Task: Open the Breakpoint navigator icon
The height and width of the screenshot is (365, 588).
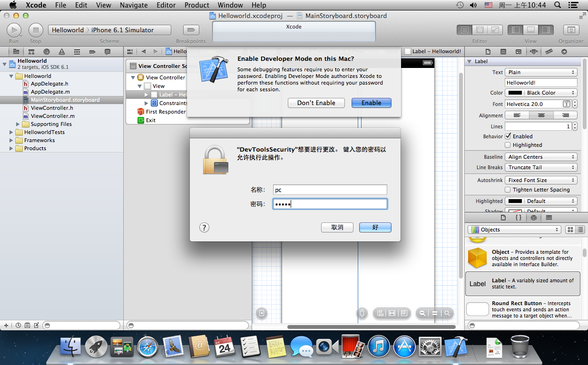Action: click(92, 52)
